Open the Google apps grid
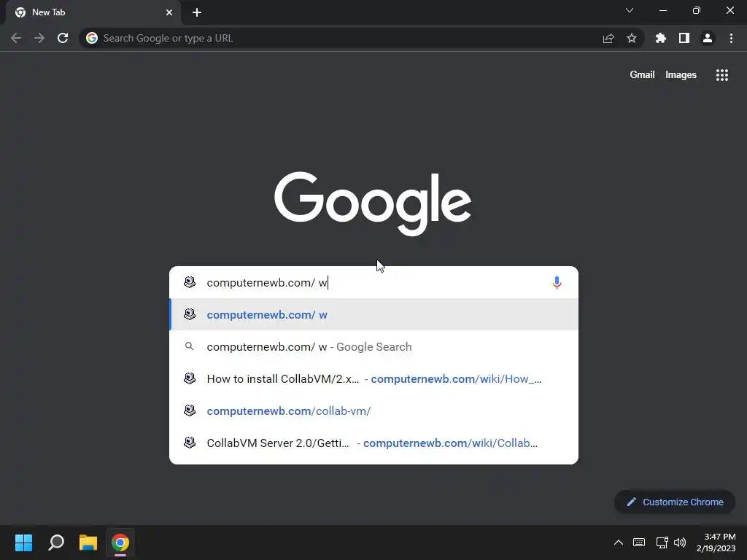Viewport: 747px width, 560px height. 722,75
